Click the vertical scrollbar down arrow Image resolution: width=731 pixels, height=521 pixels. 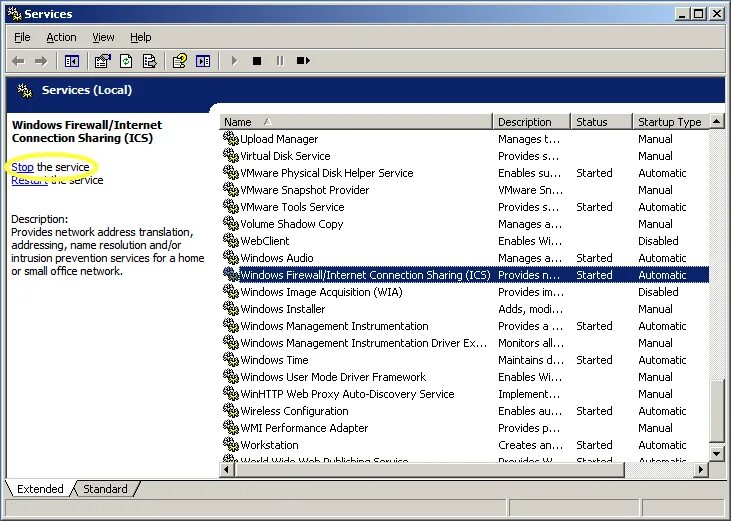click(716, 453)
